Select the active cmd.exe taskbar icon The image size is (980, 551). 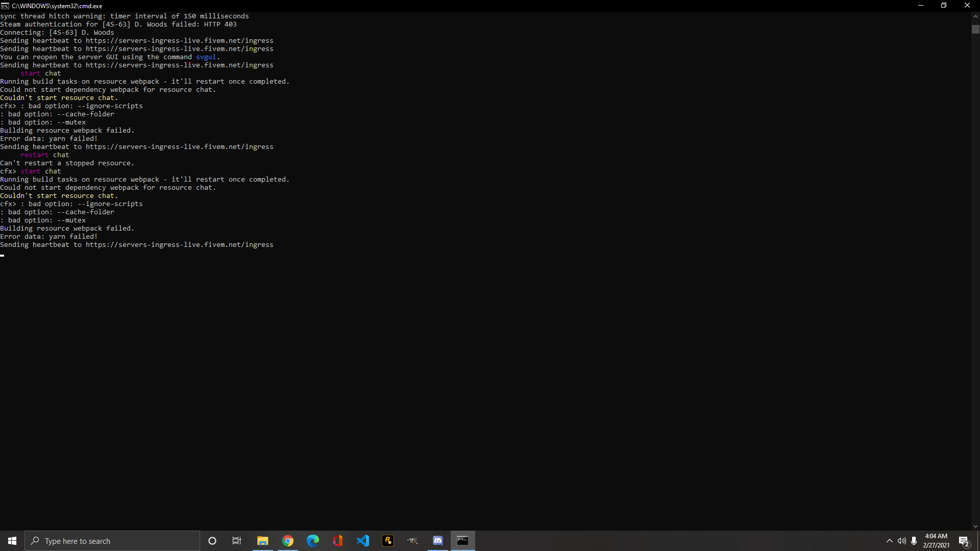click(463, 541)
